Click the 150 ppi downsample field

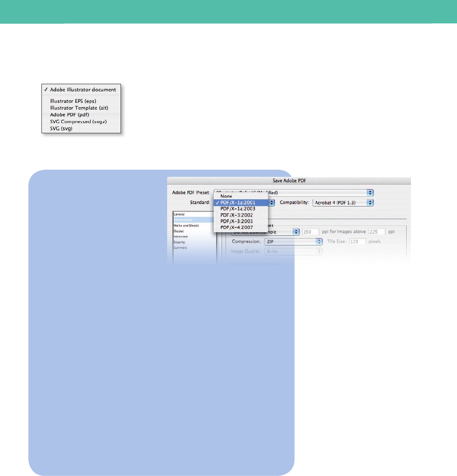point(310,232)
